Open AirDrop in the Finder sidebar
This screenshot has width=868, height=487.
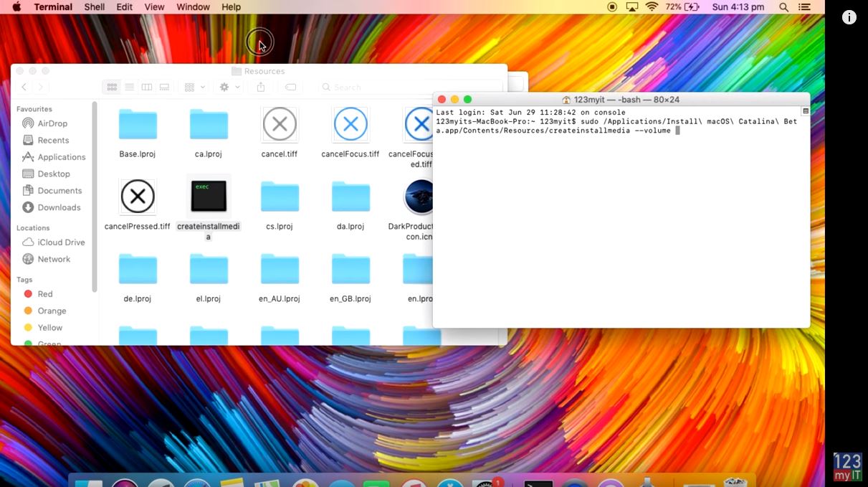[52, 123]
